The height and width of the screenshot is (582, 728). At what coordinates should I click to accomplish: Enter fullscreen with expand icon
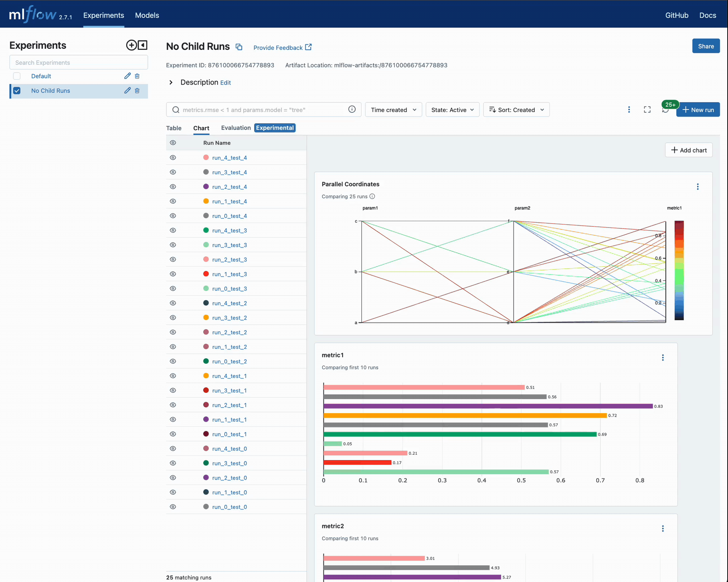(647, 110)
